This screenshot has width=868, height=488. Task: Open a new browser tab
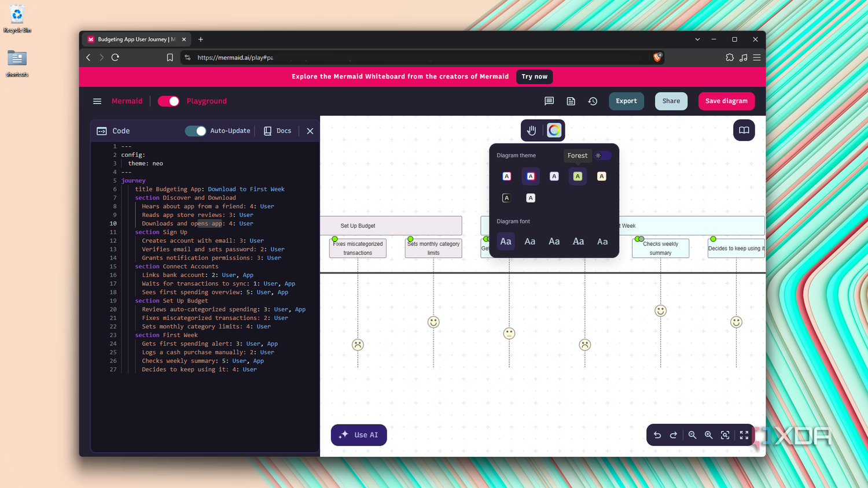[x=201, y=39]
